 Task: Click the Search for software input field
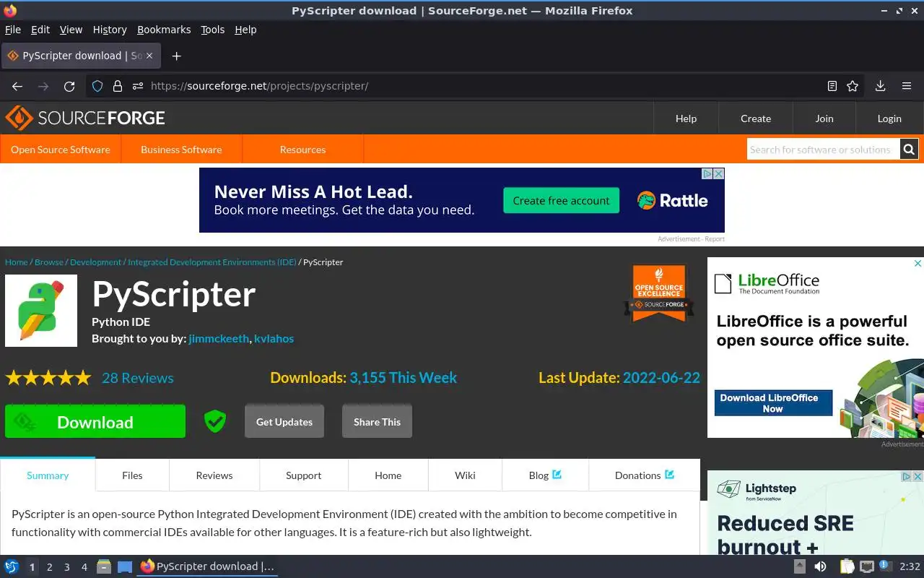click(x=824, y=150)
